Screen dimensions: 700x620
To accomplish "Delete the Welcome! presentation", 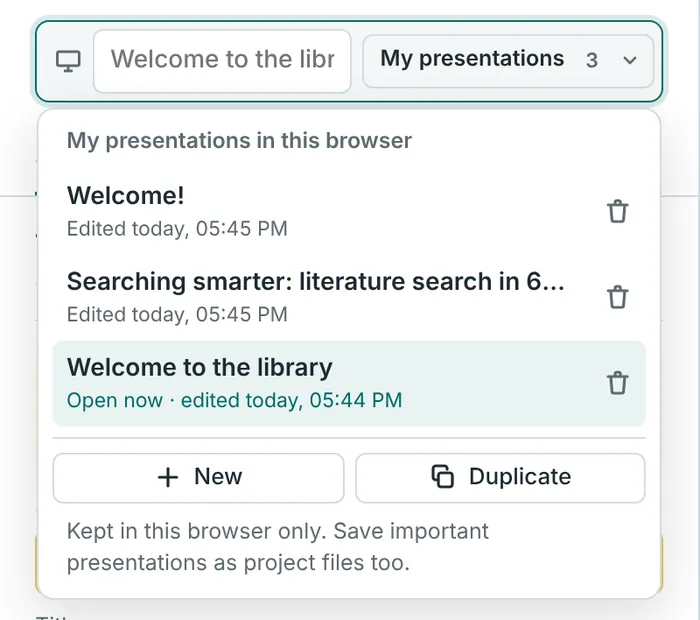I will point(617,211).
